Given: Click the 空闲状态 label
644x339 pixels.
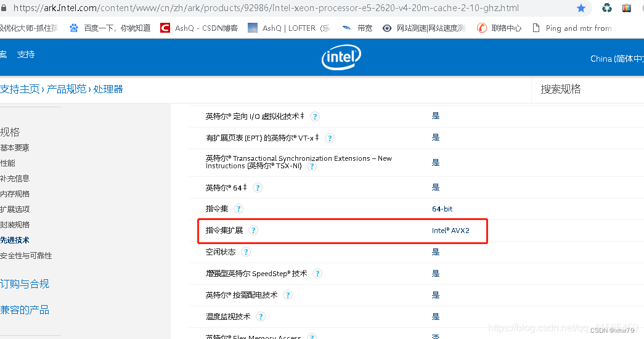Looking at the screenshot, I should [221, 252].
